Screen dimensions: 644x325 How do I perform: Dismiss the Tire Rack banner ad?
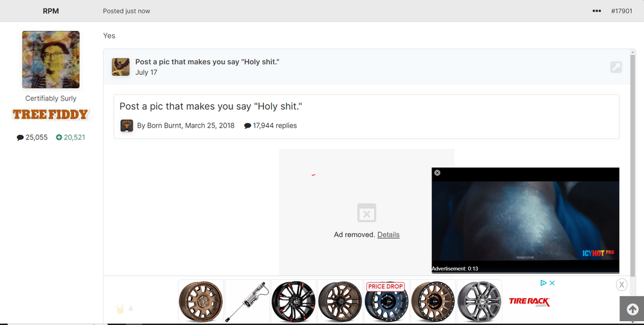(x=621, y=284)
